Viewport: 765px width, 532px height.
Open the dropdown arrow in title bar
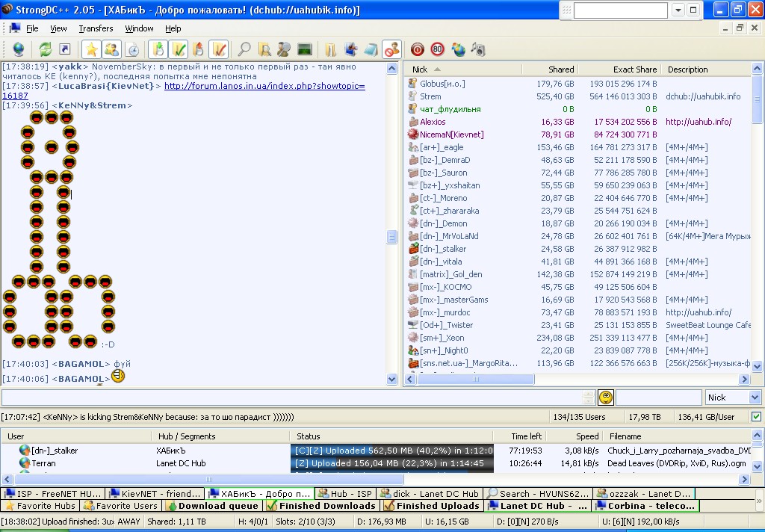tap(678, 10)
